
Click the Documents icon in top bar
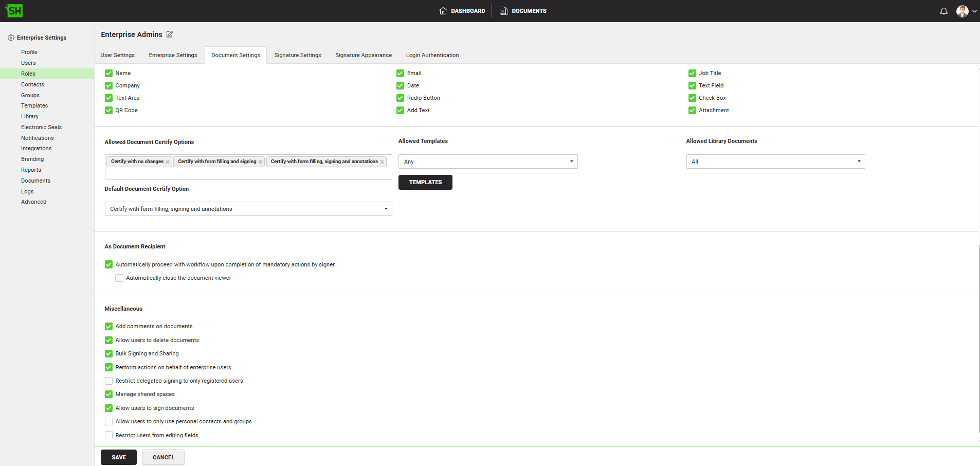(503, 11)
